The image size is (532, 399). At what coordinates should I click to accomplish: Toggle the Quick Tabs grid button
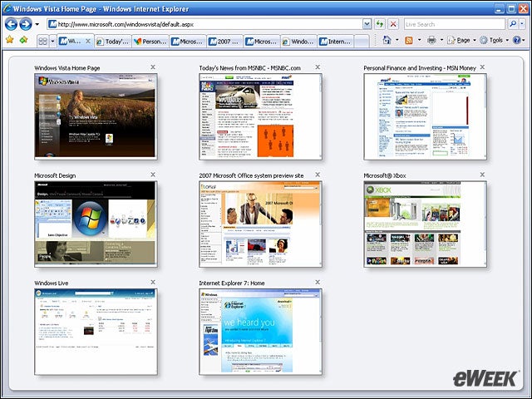pyautogui.click(x=42, y=42)
